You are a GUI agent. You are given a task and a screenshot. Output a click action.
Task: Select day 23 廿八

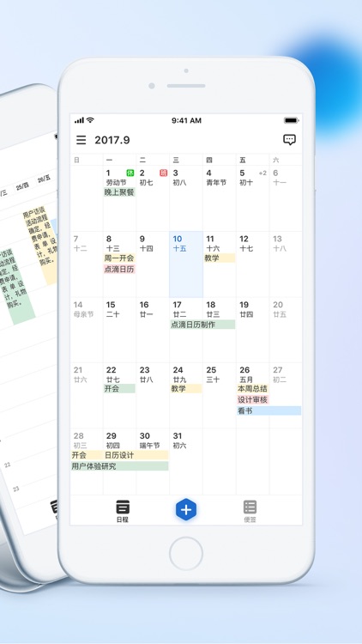pos(153,396)
